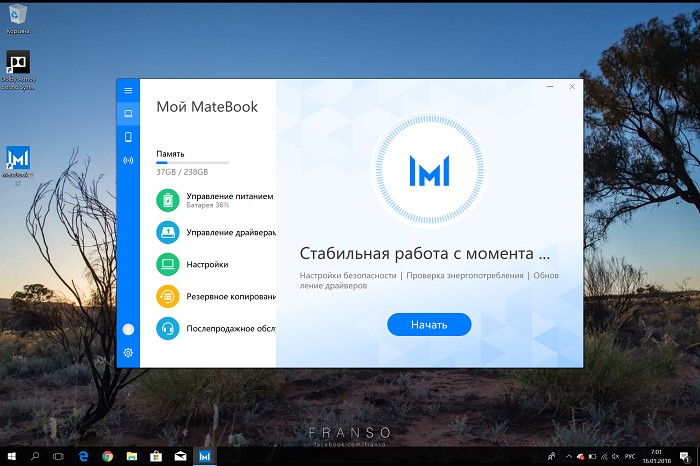This screenshot has height=466, width=700.
Task: Click the blue driver management icon
Action: coord(168,232)
